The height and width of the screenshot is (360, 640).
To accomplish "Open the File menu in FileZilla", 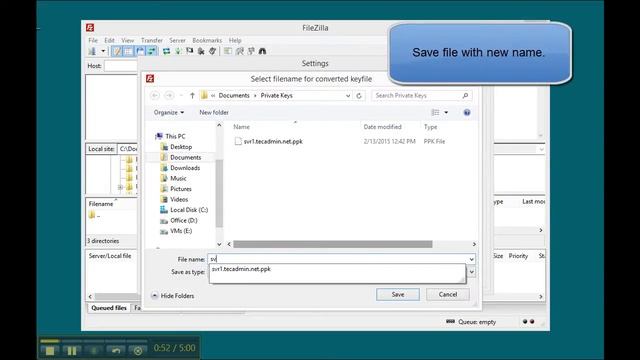I will coord(93,40).
